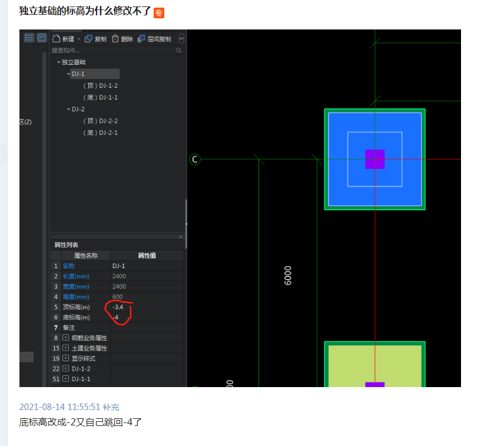The height and width of the screenshot is (446, 504).
Task: Click the question title text
Action: coord(85,11)
